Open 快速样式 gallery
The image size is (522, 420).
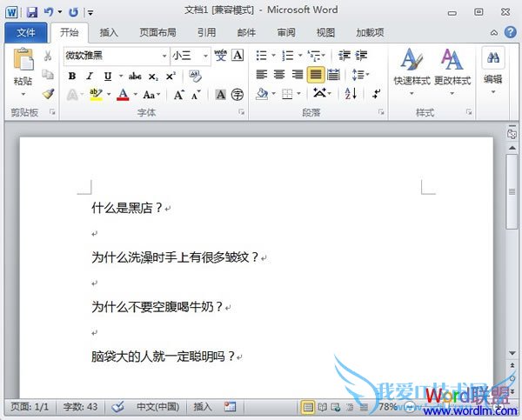tap(412, 71)
